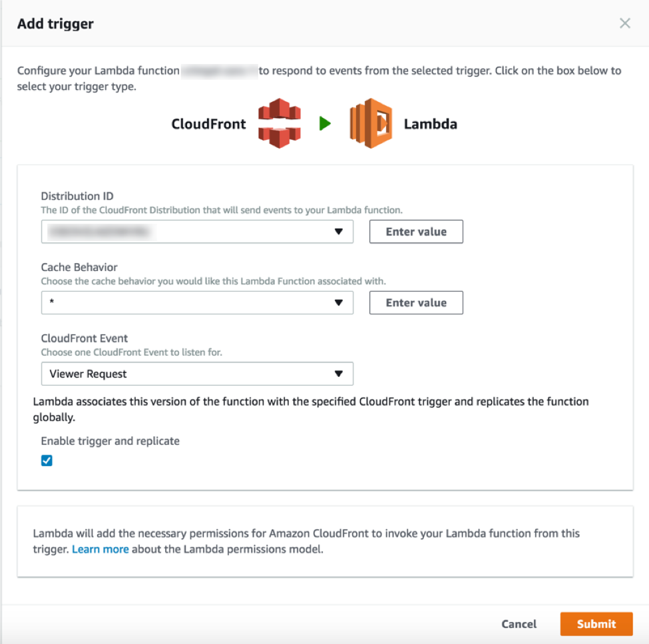649x644 pixels.
Task: Open the CloudFront Event dropdown showing Viewer Request
Action: click(x=197, y=374)
